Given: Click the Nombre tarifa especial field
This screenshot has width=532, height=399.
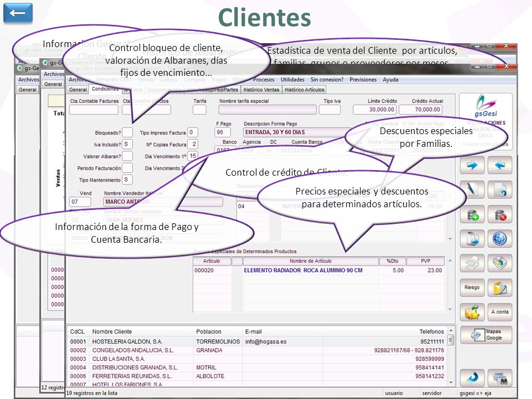Looking at the screenshot, I should [x=267, y=110].
